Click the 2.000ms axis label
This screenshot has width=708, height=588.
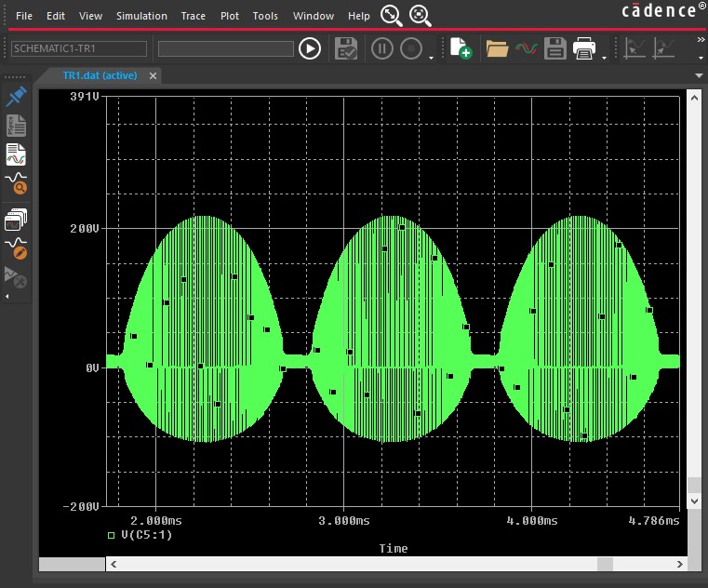[156, 521]
